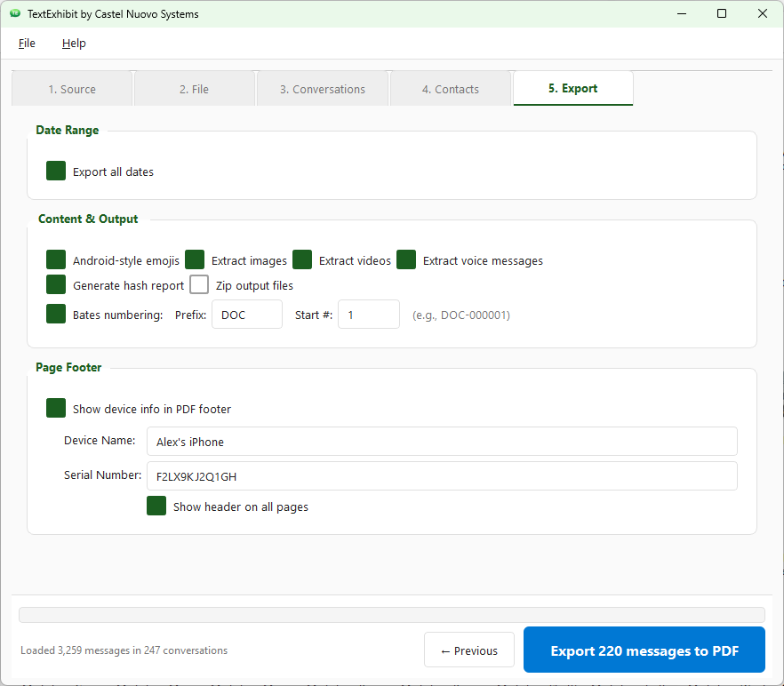Open the File menu

pyautogui.click(x=27, y=44)
